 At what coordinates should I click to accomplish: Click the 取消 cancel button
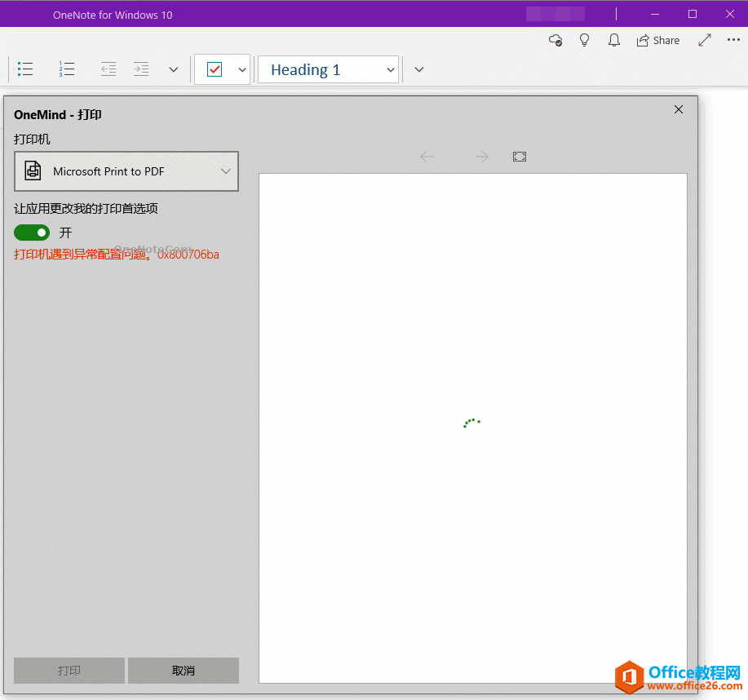coord(184,671)
